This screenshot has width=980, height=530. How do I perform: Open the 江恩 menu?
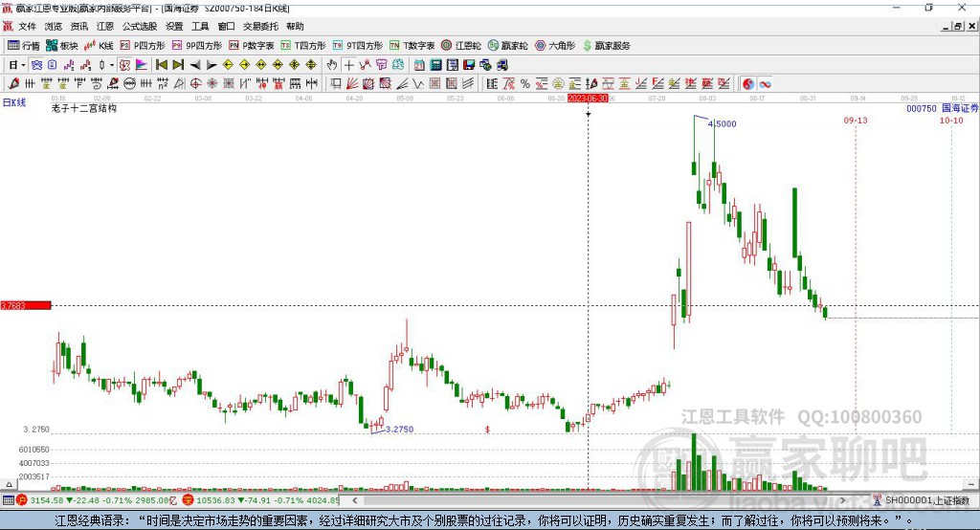click(x=105, y=26)
